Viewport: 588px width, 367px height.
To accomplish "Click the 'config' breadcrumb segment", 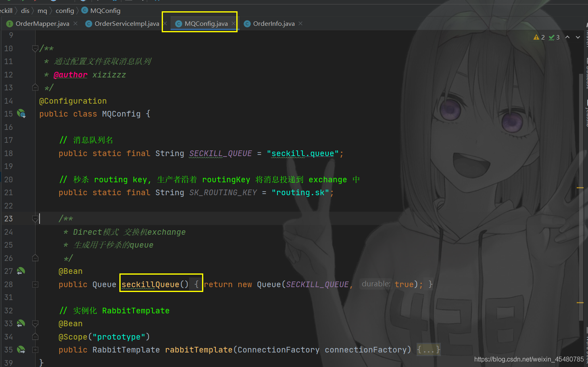I will point(65,10).
